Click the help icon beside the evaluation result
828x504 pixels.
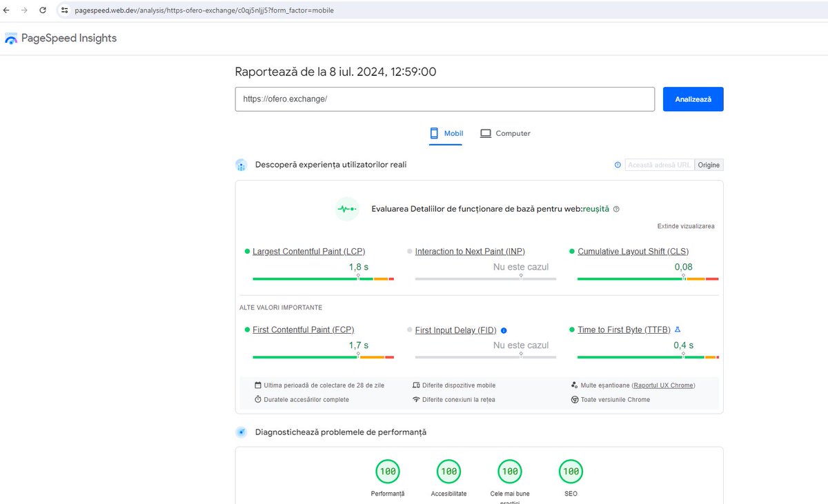coord(616,208)
